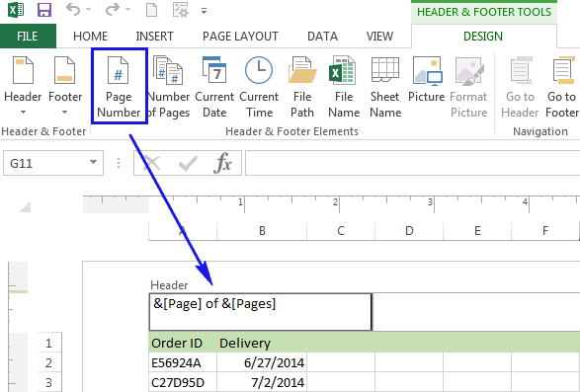Screen dimensions: 580x392
Task: Select cell containing C27D95D
Action: point(183,382)
